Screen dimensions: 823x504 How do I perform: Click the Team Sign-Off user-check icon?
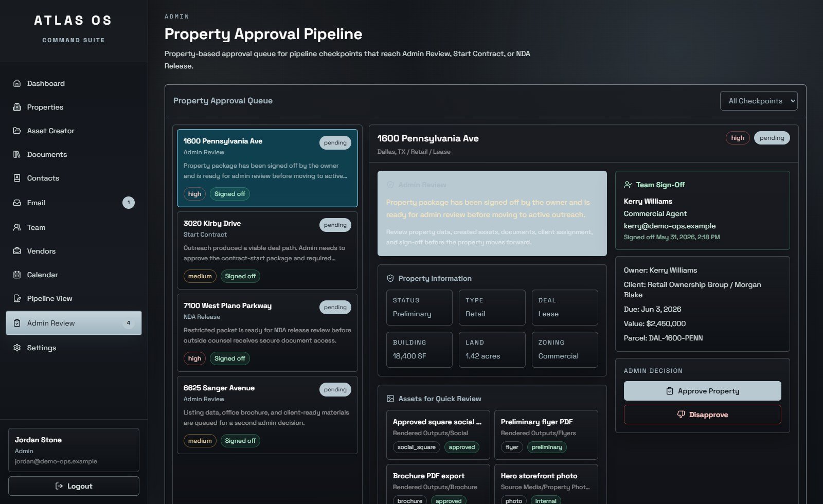(628, 185)
